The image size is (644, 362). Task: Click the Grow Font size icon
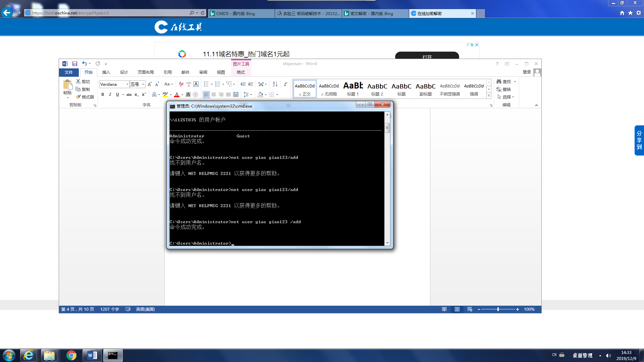[150, 84]
